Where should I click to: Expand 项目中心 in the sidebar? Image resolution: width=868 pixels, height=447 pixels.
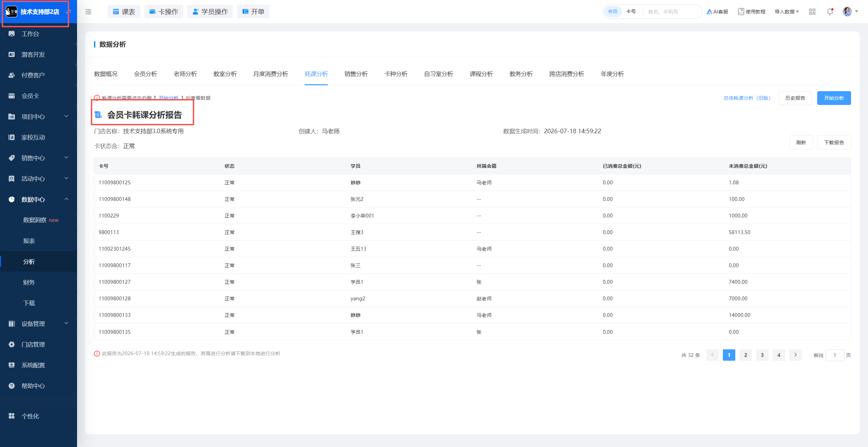click(38, 117)
